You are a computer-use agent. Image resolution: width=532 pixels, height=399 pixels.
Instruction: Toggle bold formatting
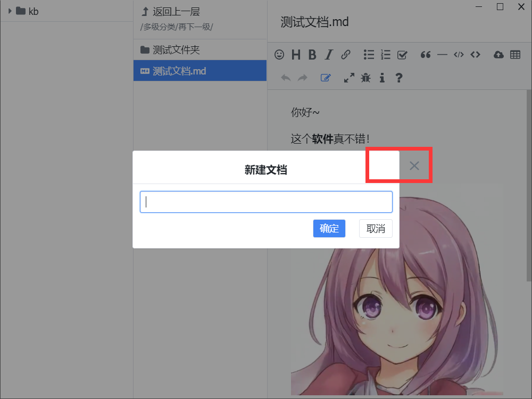(x=312, y=54)
